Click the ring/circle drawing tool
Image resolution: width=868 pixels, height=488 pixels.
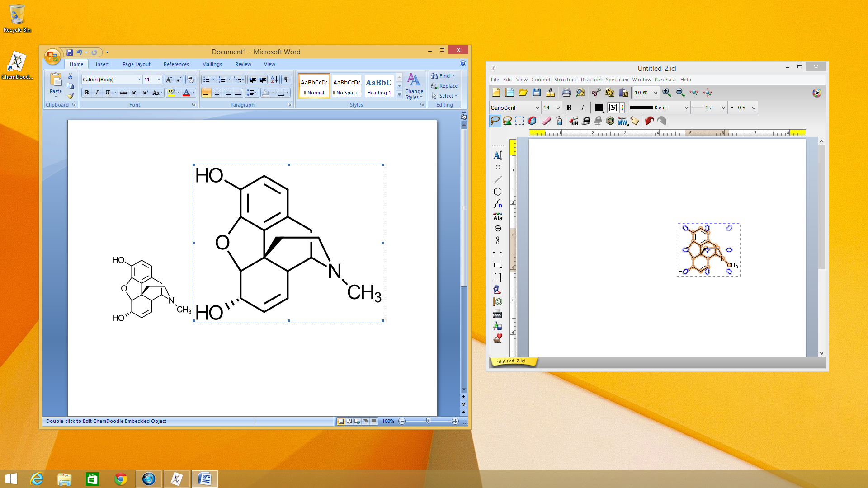(x=498, y=167)
